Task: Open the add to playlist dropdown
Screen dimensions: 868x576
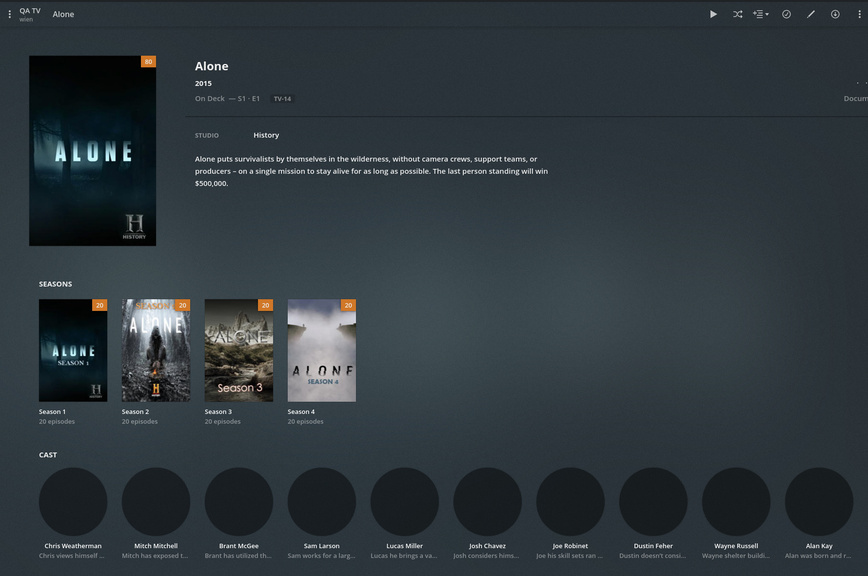Action: pyautogui.click(x=761, y=14)
